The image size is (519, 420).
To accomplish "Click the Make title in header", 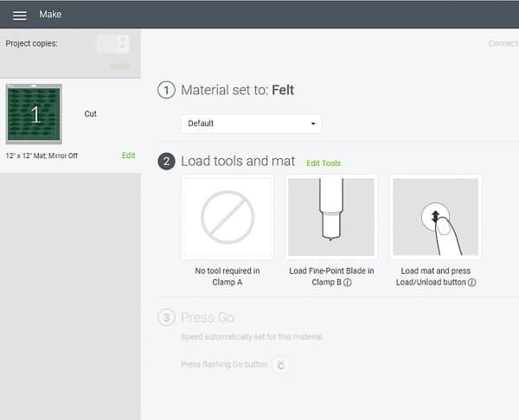I will 50,15.
